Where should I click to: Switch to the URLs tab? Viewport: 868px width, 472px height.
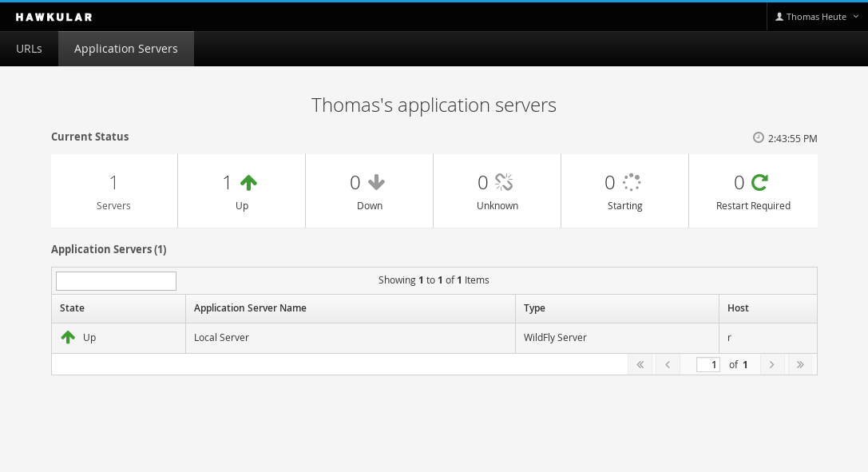[29, 49]
